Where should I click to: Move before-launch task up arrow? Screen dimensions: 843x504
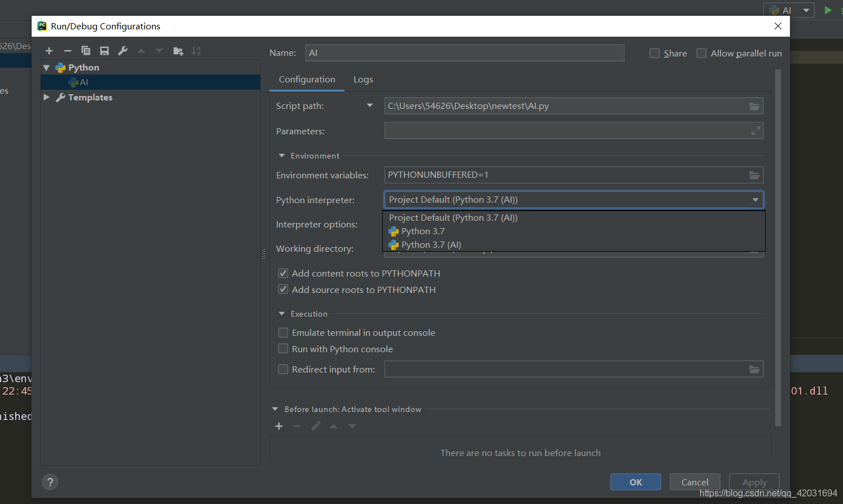click(334, 426)
